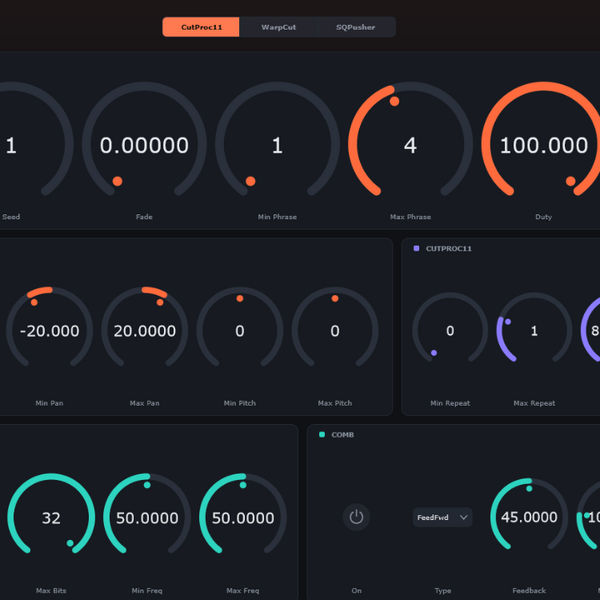Click the Max Phrase label
The width and height of the screenshot is (600, 600).
(x=411, y=217)
